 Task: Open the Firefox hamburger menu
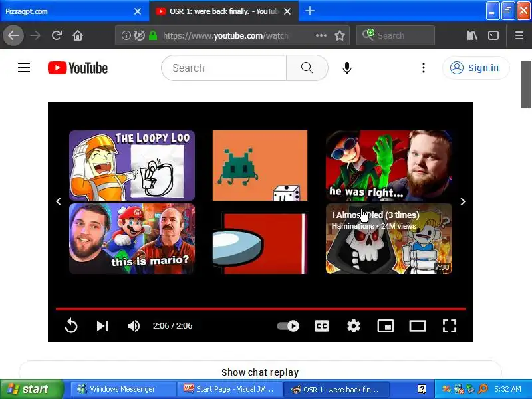[x=519, y=35]
